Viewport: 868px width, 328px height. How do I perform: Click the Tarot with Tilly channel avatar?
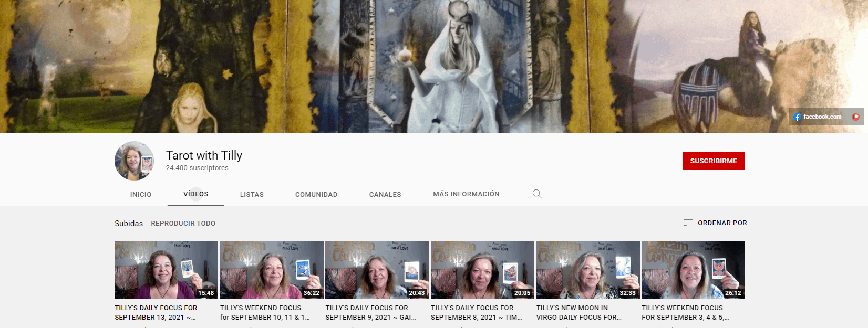pos(134,161)
